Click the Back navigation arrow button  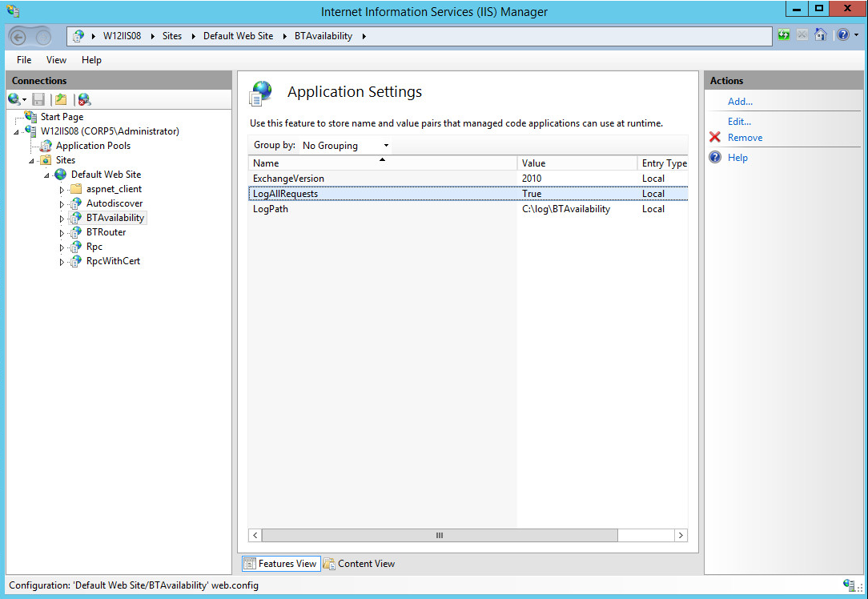pos(19,36)
